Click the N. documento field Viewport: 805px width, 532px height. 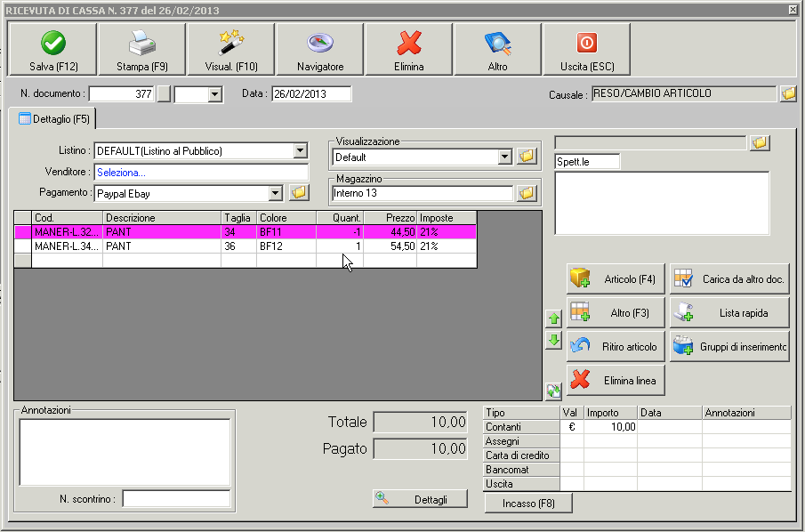121,94
